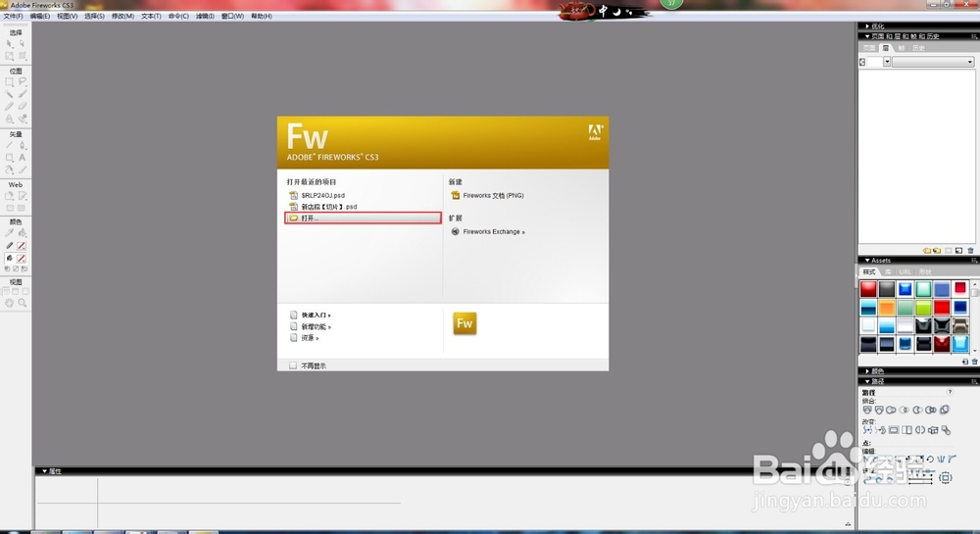Select the Knife tool
Image resolution: width=980 pixels, height=534 pixels.
22,170
